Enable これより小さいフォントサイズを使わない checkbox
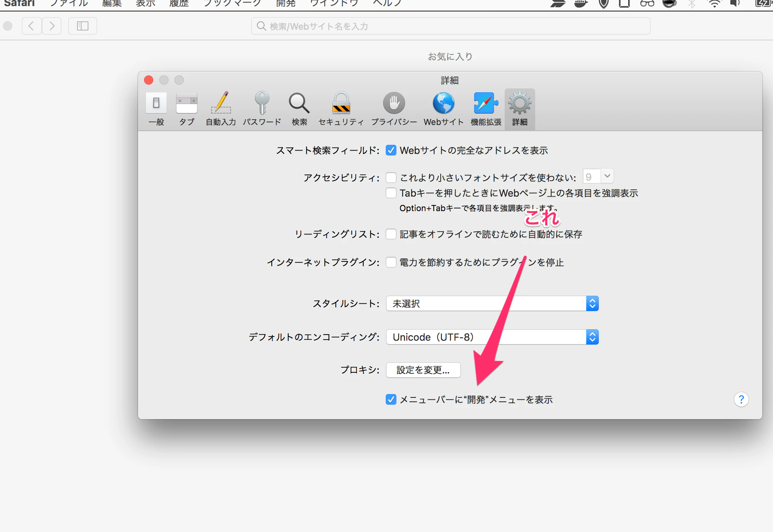The width and height of the screenshot is (773, 532). coord(391,178)
